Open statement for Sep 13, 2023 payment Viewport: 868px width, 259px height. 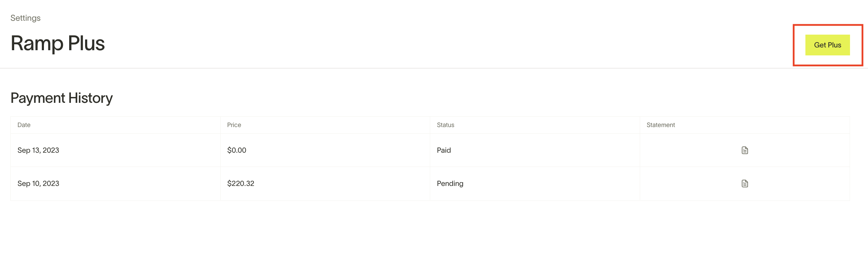point(745,150)
